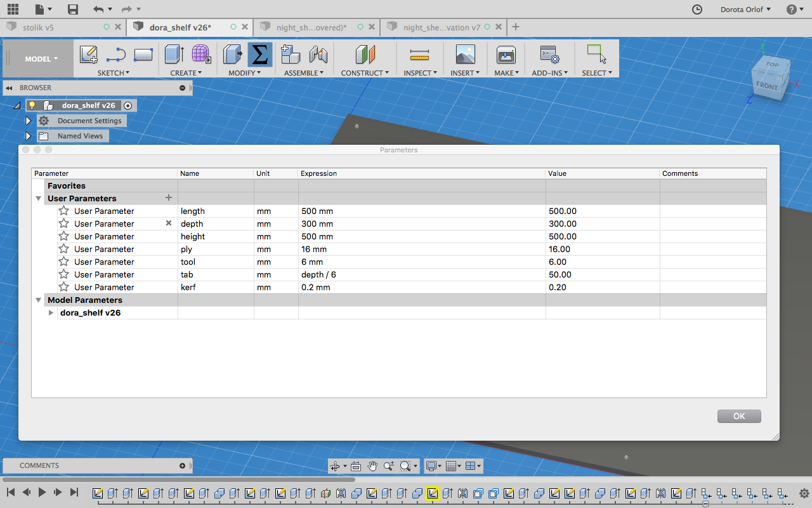Open the INSPECT menu
This screenshot has height=508, width=812.
pyautogui.click(x=421, y=73)
